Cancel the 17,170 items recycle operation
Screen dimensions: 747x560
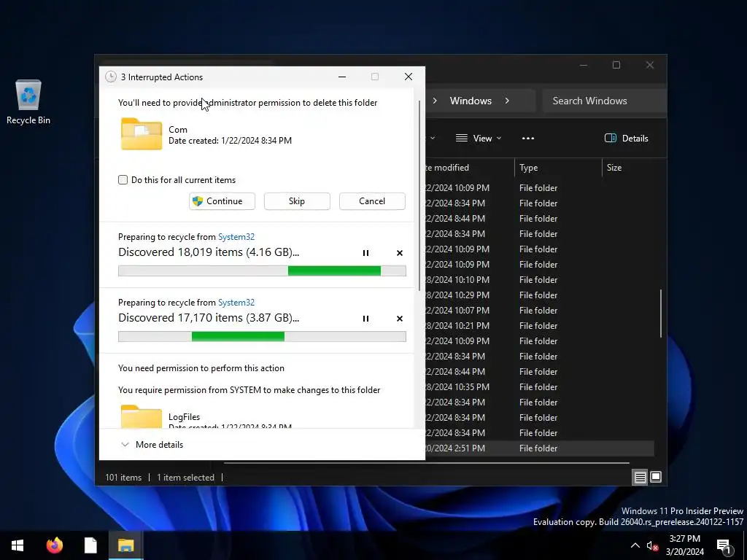pyautogui.click(x=400, y=319)
